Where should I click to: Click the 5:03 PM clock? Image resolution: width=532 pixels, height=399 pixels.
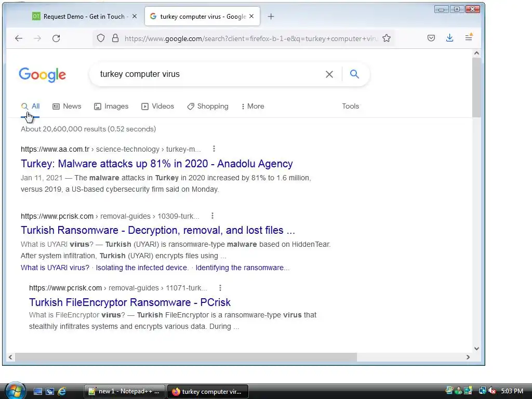click(512, 391)
